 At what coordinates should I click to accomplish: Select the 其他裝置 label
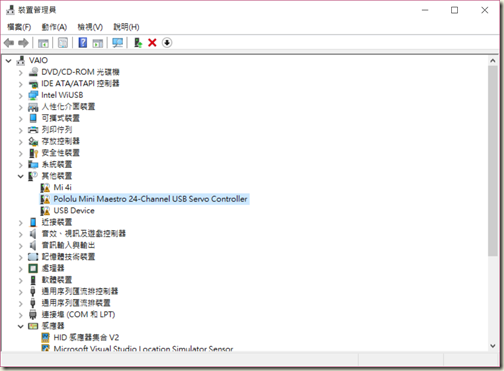click(x=56, y=176)
